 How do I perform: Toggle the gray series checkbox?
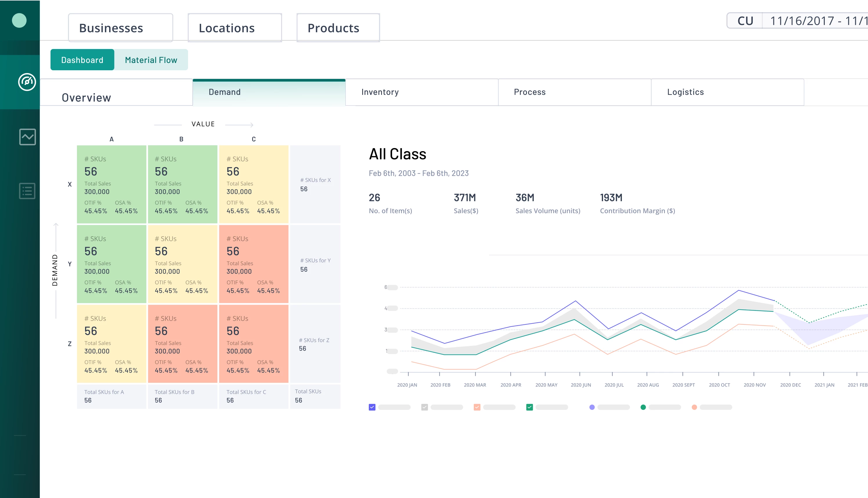click(425, 407)
